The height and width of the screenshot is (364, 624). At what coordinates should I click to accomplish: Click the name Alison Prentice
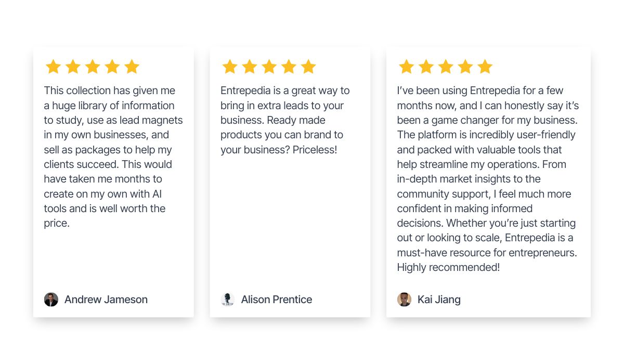tap(277, 300)
